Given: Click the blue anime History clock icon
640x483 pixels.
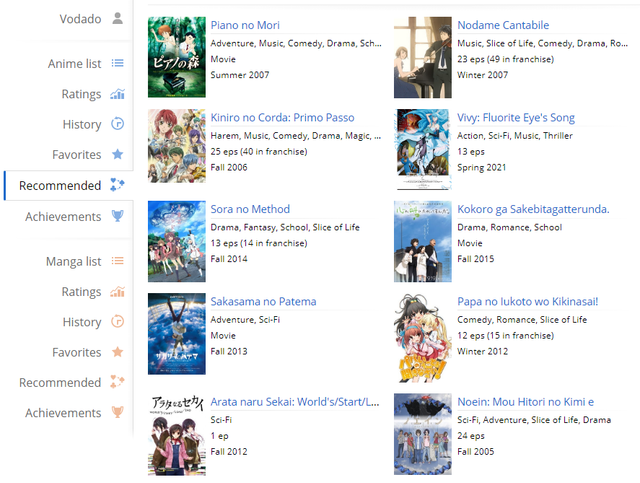Looking at the screenshot, I should (118, 124).
